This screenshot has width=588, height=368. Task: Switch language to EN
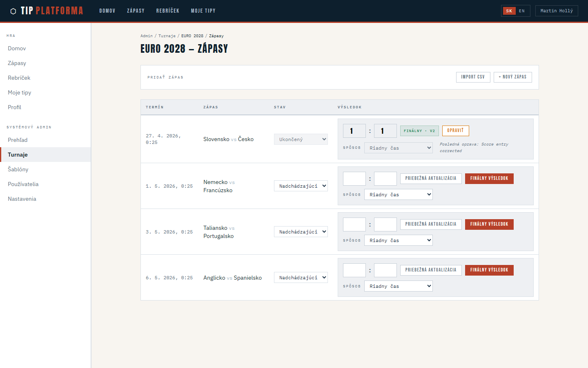521,11
